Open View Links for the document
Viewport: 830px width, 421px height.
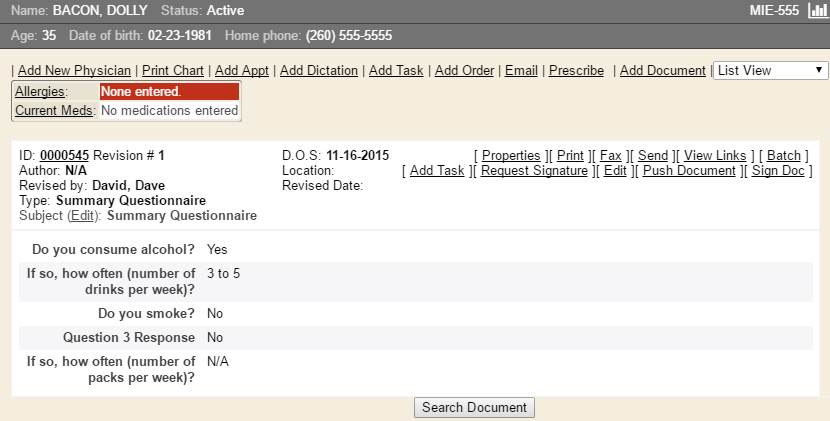715,156
